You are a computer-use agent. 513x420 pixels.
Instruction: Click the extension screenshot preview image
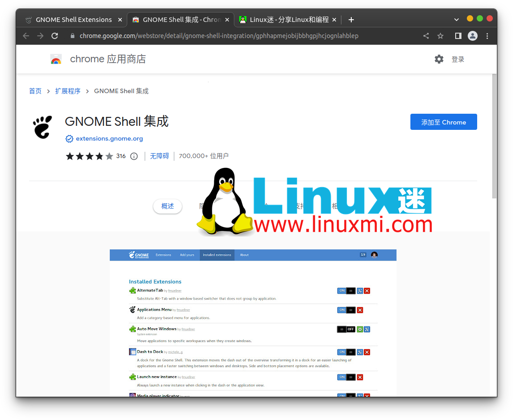253,323
